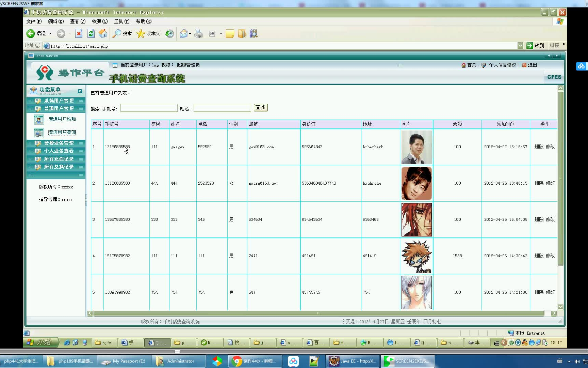The width and height of the screenshot is (588, 368).
Task: Click the red-haired anime photo in row 3
Action: (x=416, y=220)
